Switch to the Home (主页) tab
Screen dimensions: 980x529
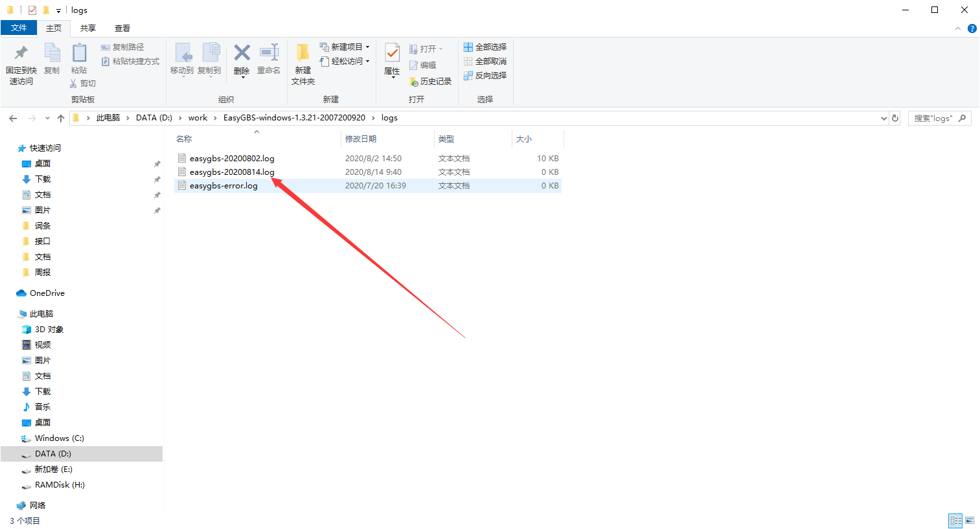[54, 28]
